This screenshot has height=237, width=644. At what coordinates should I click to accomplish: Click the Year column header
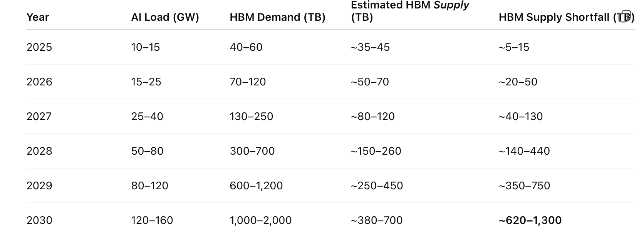[x=38, y=17]
